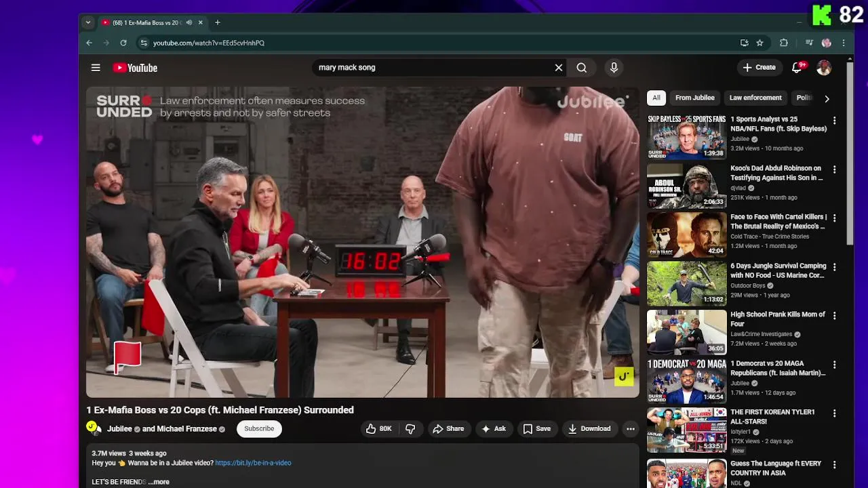The image size is (868, 488).
Task: Open options for First Korean Tyler1 video
Action: point(835,413)
